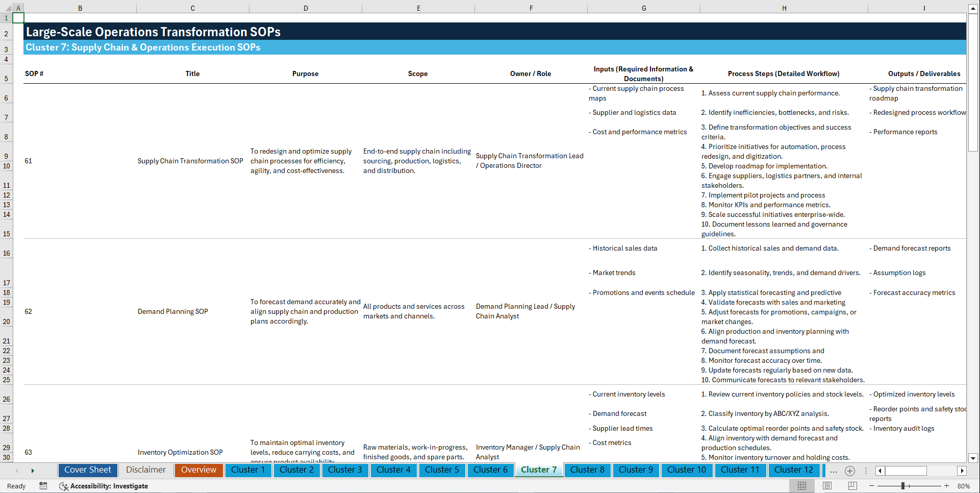Switch to the Cover Sheet tab

point(87,470)
